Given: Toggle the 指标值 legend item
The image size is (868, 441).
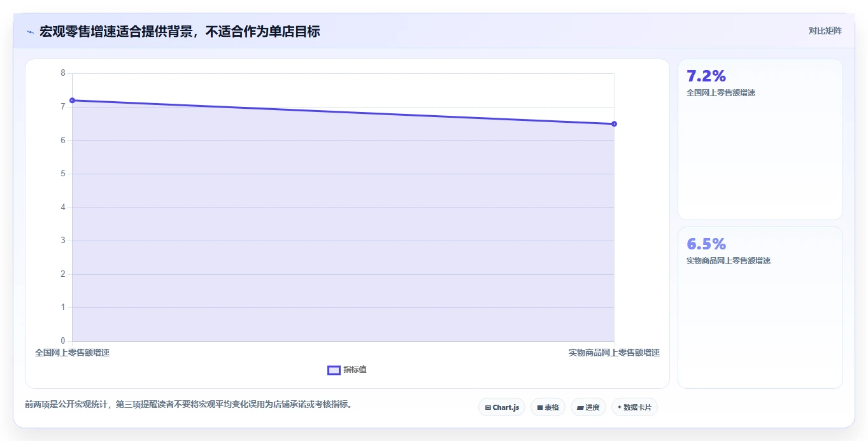Looking at the screenshot, I should pos(347,370).
